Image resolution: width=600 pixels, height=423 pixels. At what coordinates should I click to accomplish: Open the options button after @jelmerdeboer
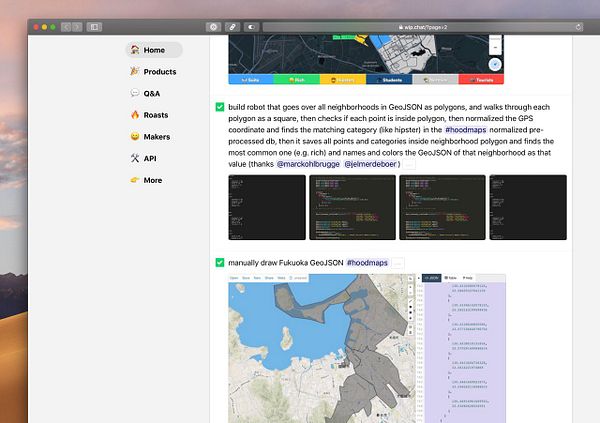[x=409, y=165]
